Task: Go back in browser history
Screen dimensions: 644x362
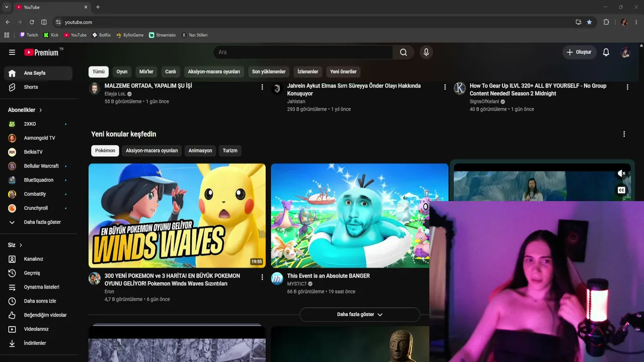Action: coord(8,22)
